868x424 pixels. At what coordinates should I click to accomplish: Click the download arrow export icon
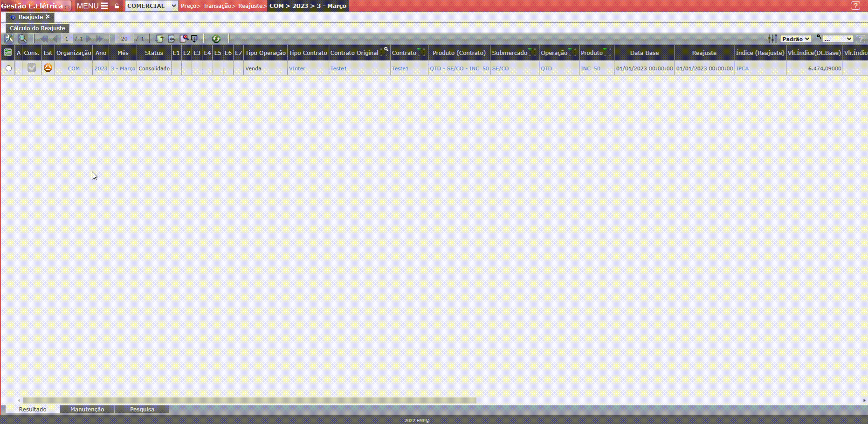pyautogui.click(x=194, y=39)
